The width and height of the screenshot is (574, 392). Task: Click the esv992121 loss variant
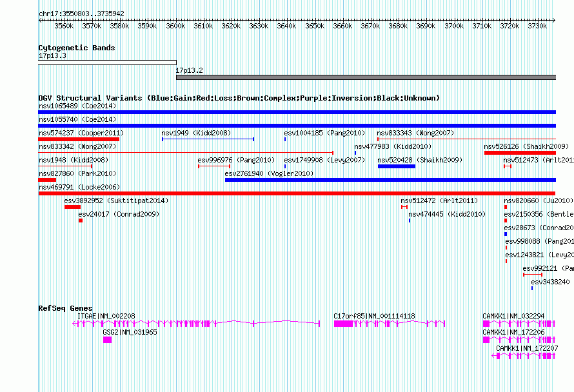[x=533, y=275]
